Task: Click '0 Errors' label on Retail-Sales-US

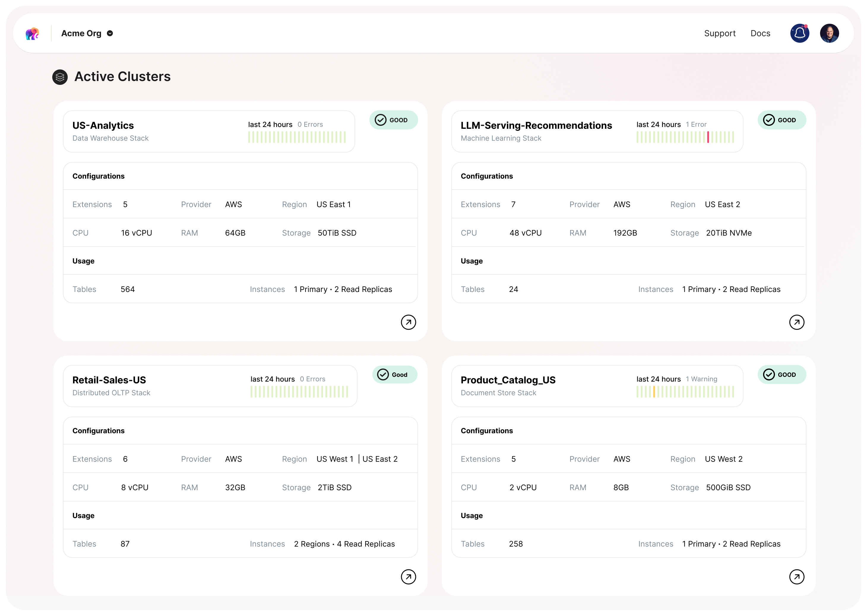Action: [312, 379]
